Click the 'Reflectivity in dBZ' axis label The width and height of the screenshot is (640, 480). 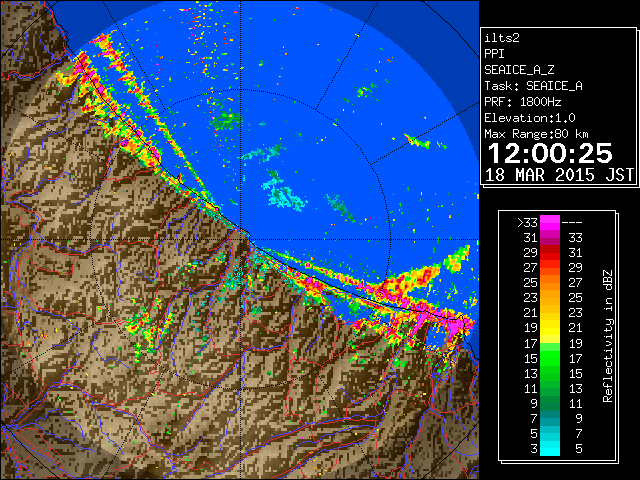click(x=608, y=336)
